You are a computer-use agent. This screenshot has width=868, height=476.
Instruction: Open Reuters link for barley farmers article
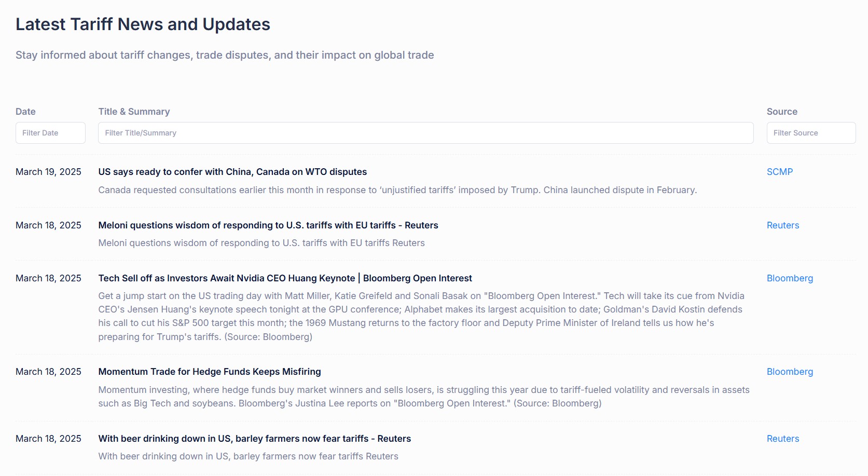tap(782, 439)
